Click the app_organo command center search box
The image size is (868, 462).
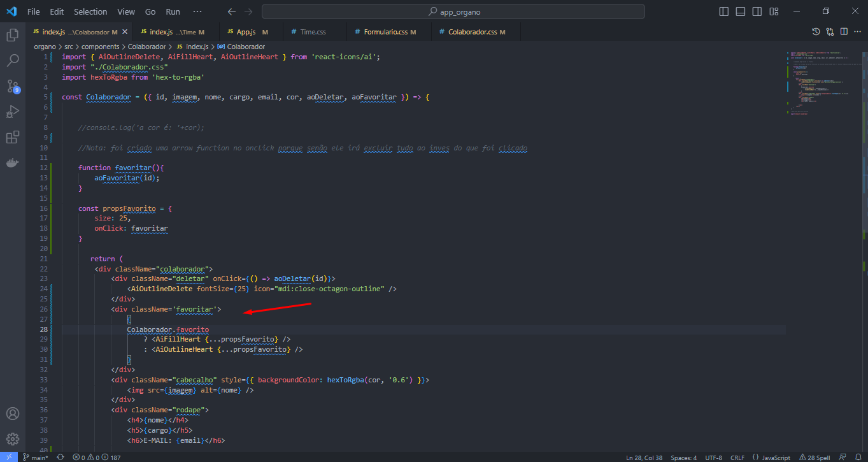tap(453, 11)
